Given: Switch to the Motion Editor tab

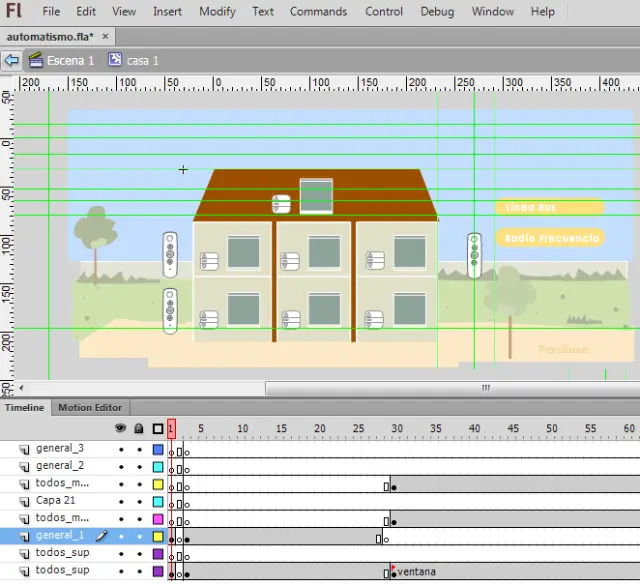Looking at the screenshot, I should 89,407.
